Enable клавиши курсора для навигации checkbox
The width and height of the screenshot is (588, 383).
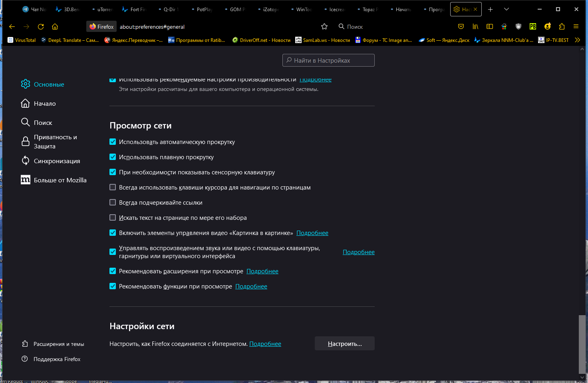[113, 187]
